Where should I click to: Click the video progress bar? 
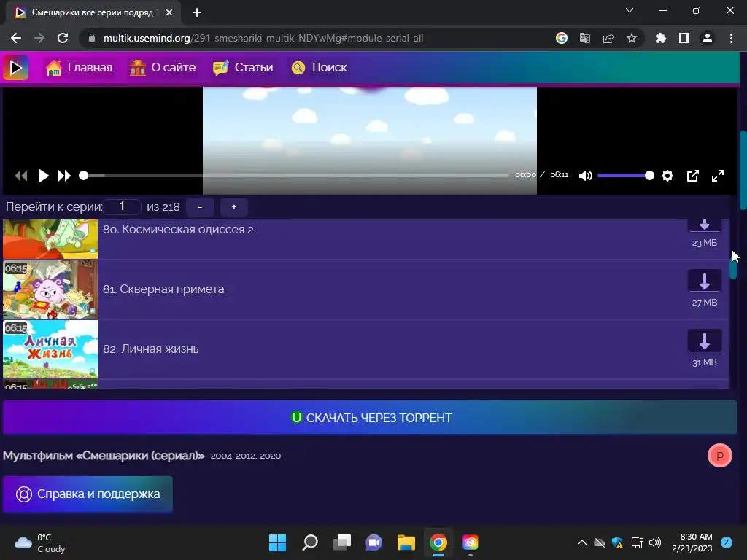click(x=296, y=175)
